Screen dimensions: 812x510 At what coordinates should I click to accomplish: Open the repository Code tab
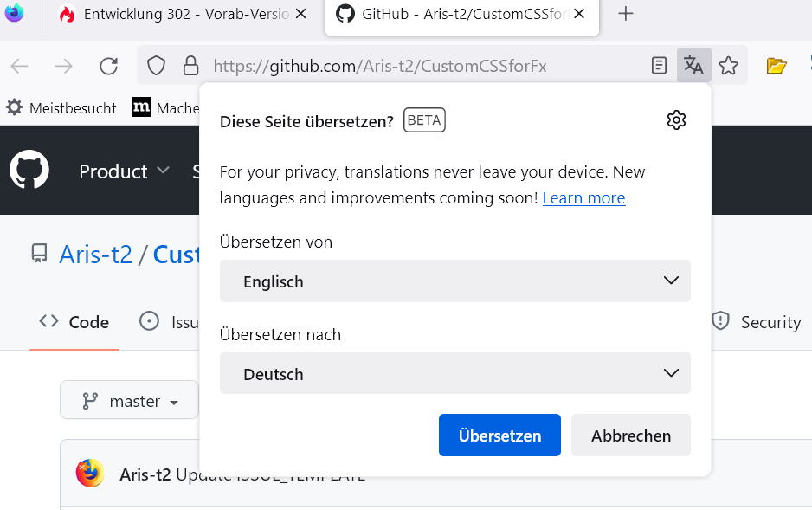(74, 322)
